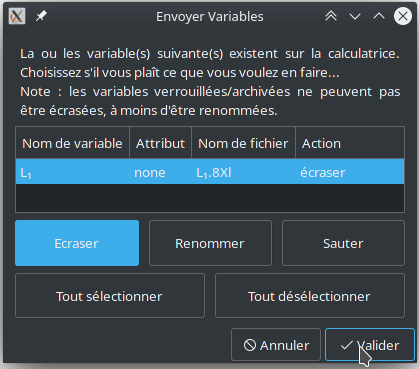Cancel with the Annuler button

pyautogui.click(x=276, y=345)
